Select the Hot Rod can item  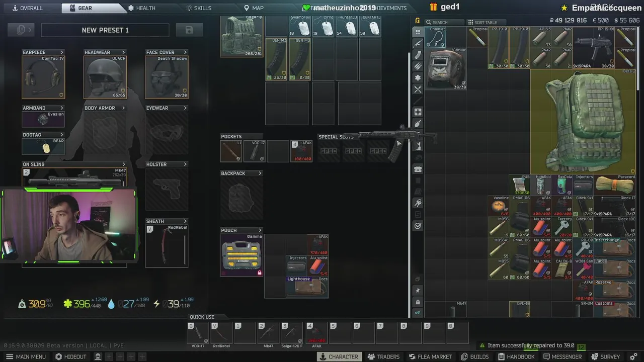click(x=541, y=185)
